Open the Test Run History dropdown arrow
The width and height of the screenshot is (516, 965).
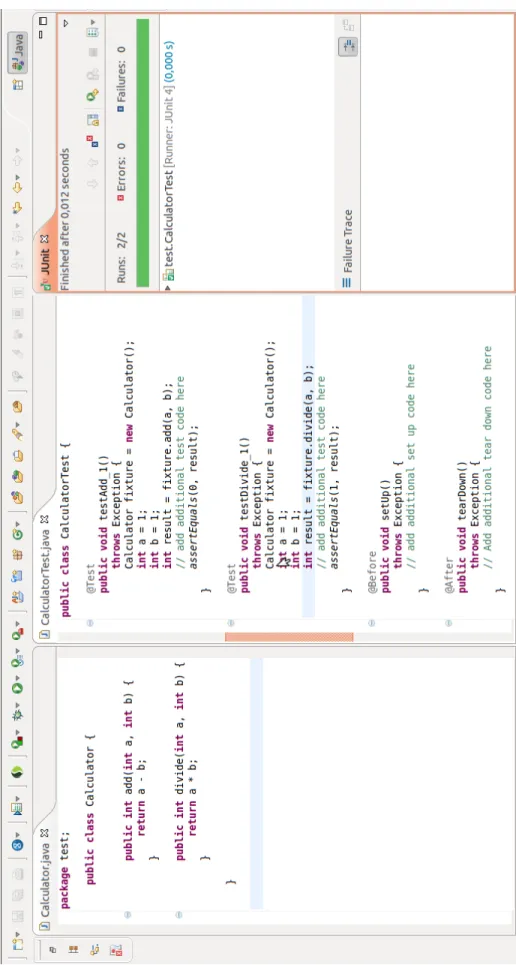[92, 22]
